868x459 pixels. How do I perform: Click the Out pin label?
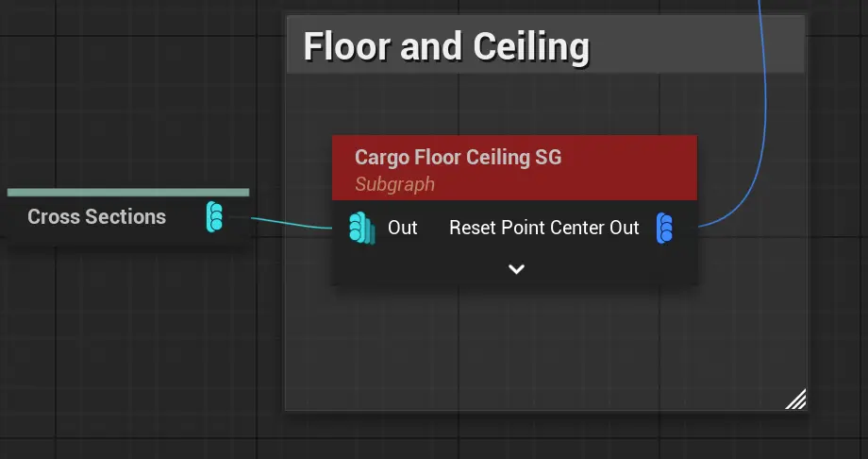(402, 228)
